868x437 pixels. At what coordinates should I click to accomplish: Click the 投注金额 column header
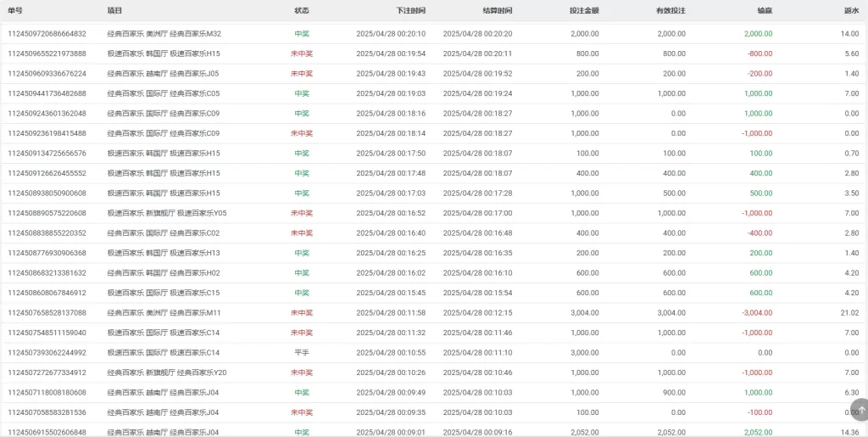coord(584,10)
